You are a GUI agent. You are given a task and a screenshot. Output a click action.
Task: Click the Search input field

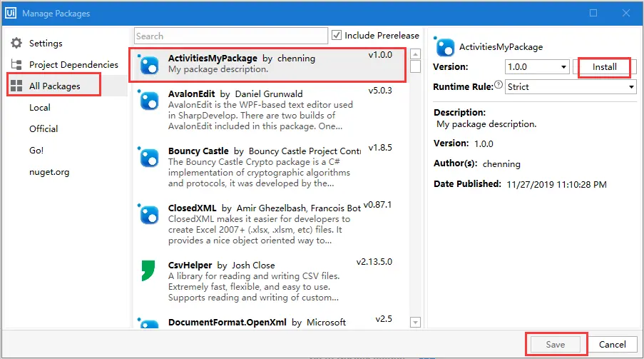pos(231,36)
